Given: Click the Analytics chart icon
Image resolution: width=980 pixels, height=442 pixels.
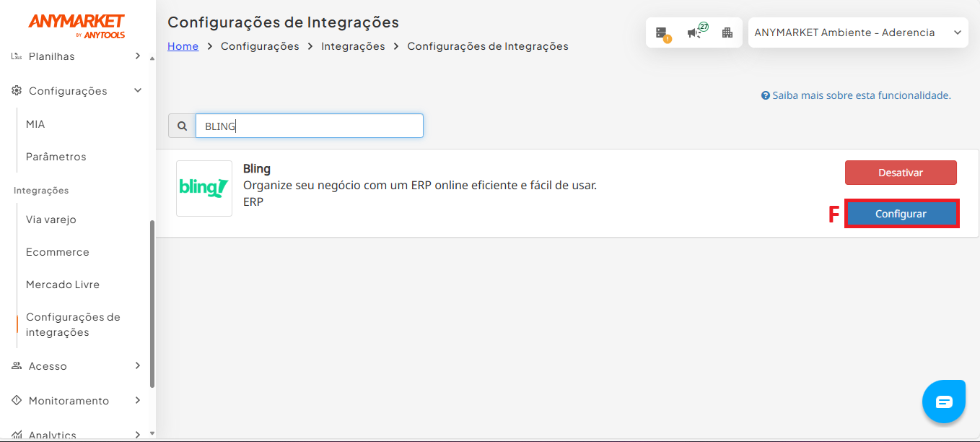Looking at the screenshot, I should tap(17, 435).
